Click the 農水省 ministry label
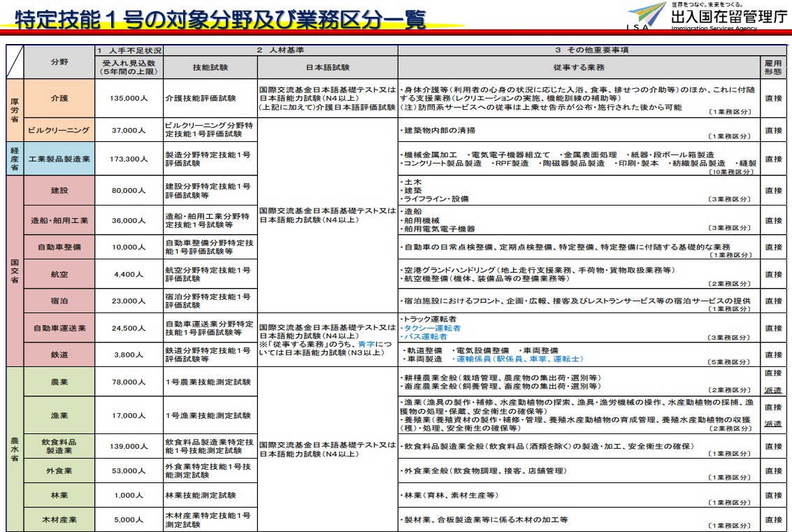The image size is (792, 532). click(x=15, y=449)
